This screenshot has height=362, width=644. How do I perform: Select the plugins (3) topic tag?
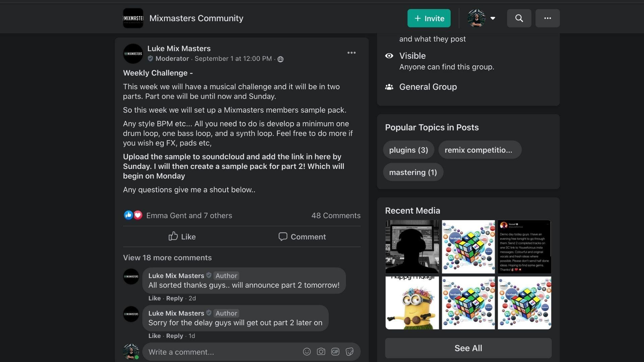[408, 150]
